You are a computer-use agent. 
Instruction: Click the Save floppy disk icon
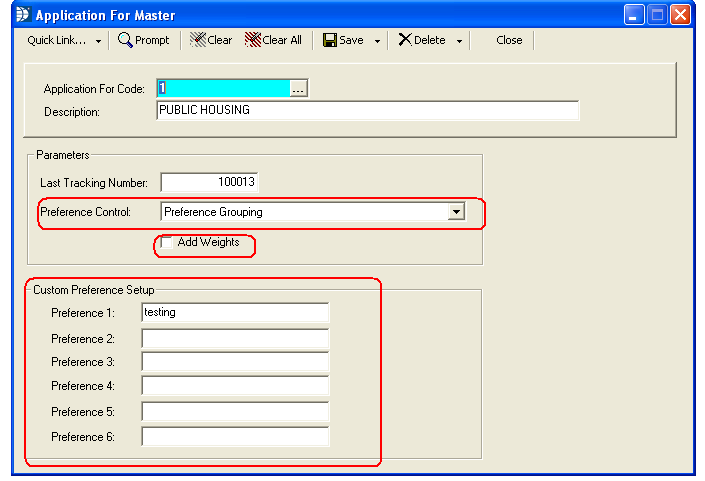(330, 40)
